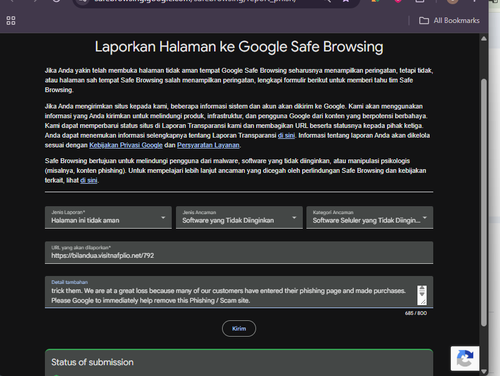Click the 'Laporkan Halaman ke Google Safe Browsing' title

[x=239, y=47]
